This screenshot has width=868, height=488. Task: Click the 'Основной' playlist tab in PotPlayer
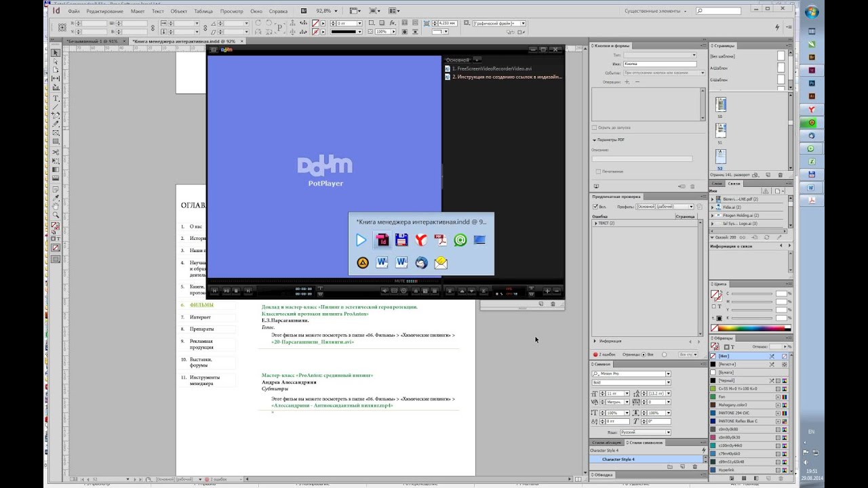[x=458, y=60]
